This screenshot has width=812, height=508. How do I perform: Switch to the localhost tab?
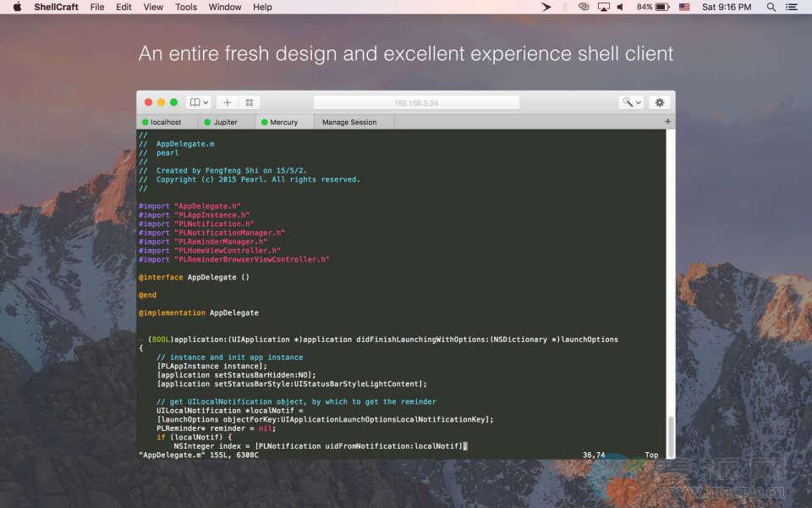[166, 122]
